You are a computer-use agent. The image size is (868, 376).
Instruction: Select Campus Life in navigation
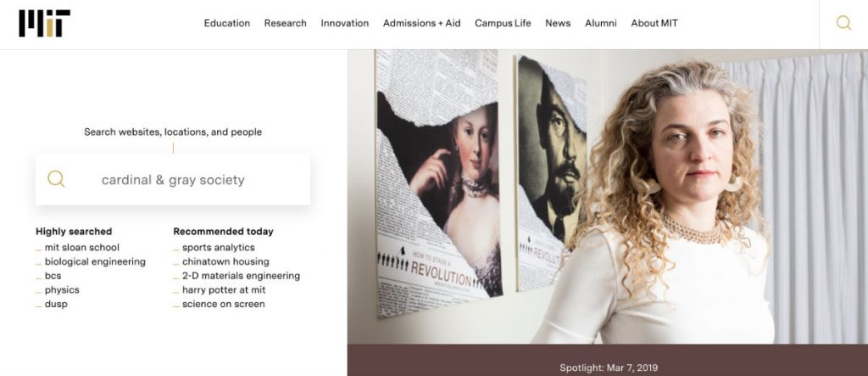click(x=503, y=24)
